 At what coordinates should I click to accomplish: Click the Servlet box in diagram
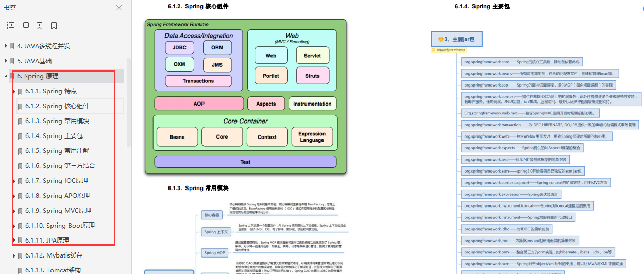pos(312,56)
